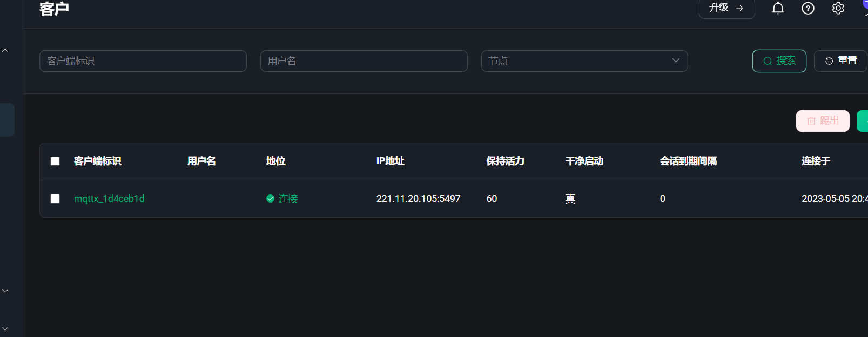Click the magnifier icon in 搜索 button
Image resolution: width=868 pixels, height=337 pixels.
pyautogui.click(x=767, y=61)
